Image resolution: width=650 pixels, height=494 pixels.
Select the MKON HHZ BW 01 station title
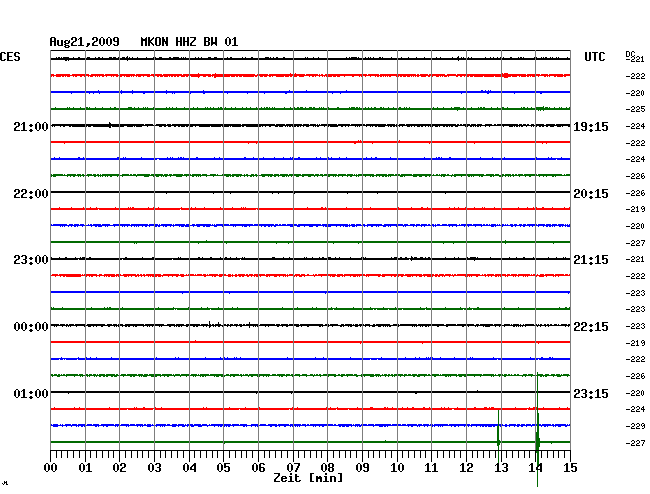(189, 42)
